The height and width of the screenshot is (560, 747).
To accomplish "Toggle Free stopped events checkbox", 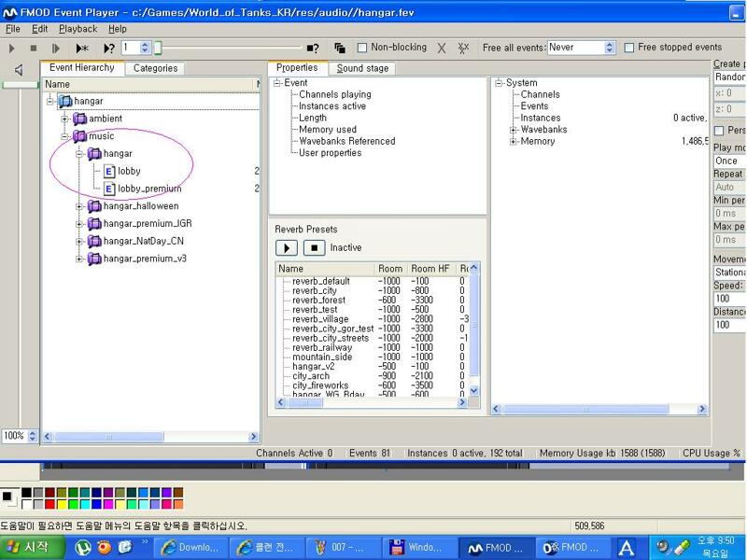I will click(x=629, y=48).
